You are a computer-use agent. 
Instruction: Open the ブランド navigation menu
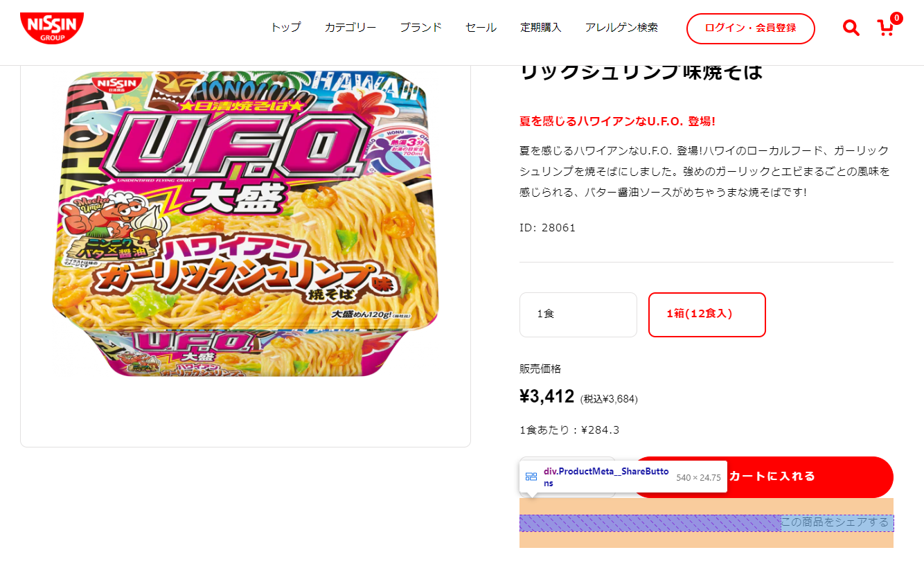coord(420,27)
